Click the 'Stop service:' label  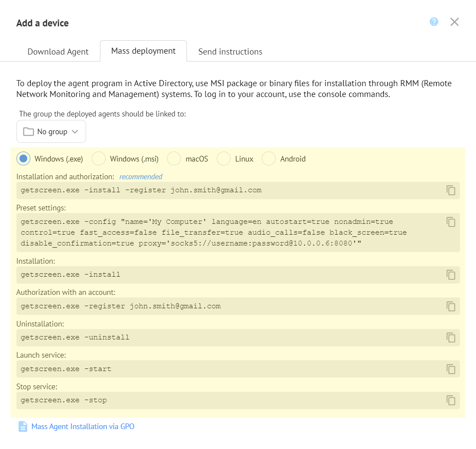(37, 387)
